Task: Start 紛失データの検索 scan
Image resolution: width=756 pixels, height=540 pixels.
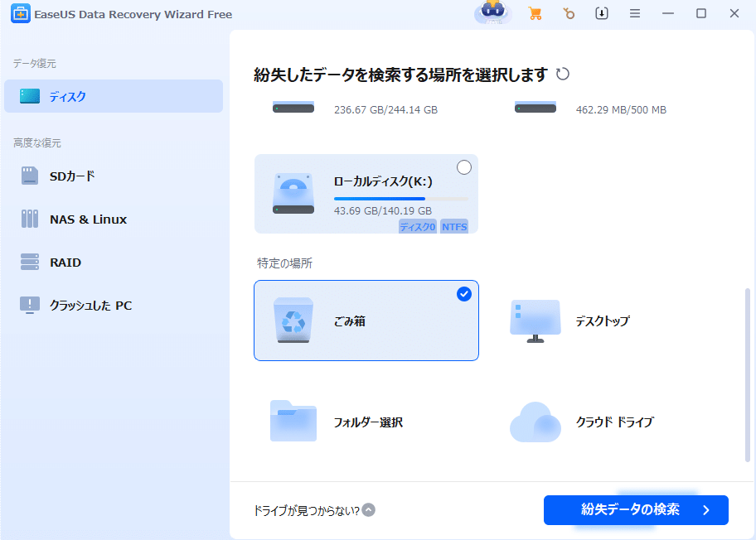Action: coord(636,510)
